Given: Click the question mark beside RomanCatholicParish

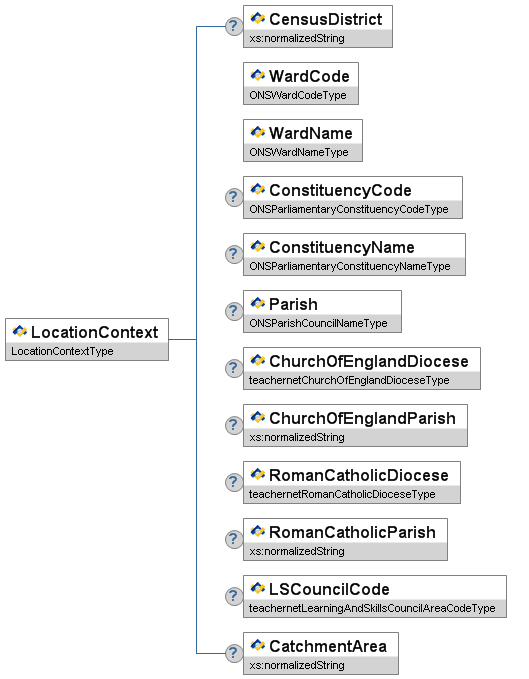Looking at the screenshot, I should pyautogui.click(x=234, y=539).
